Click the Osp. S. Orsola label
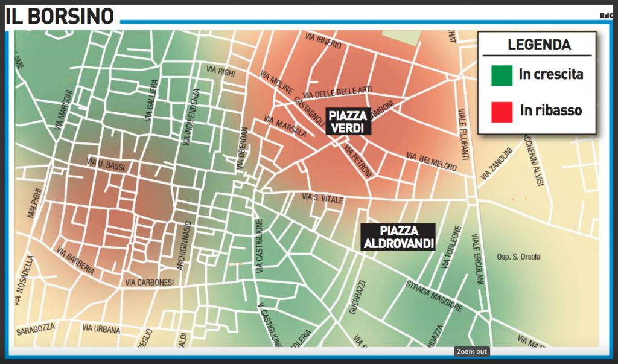The height and width of the screenshot is (364, 618). [x=518, y=257]
